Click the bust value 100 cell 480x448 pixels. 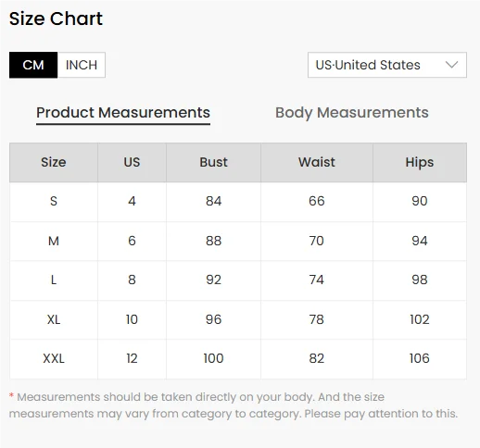coord(213,358)
